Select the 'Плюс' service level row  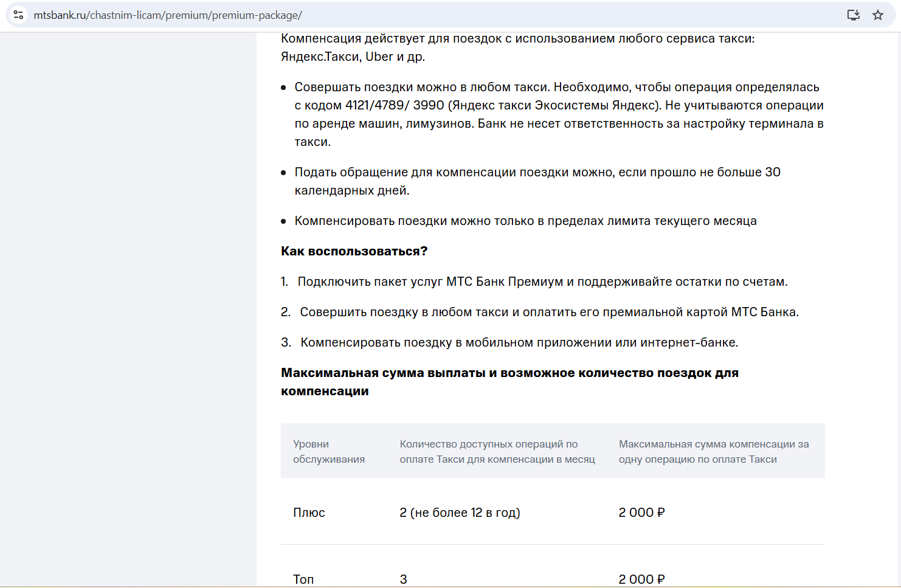(553, 513)
